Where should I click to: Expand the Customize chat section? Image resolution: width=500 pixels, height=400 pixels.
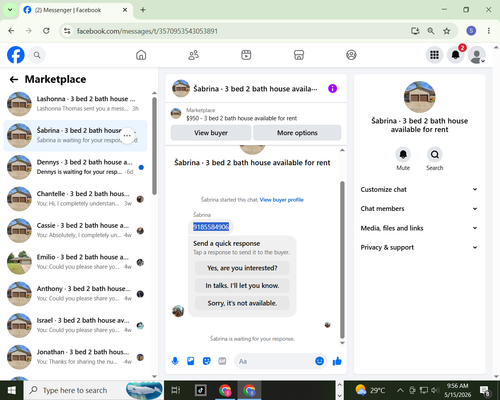pos(419,189)
